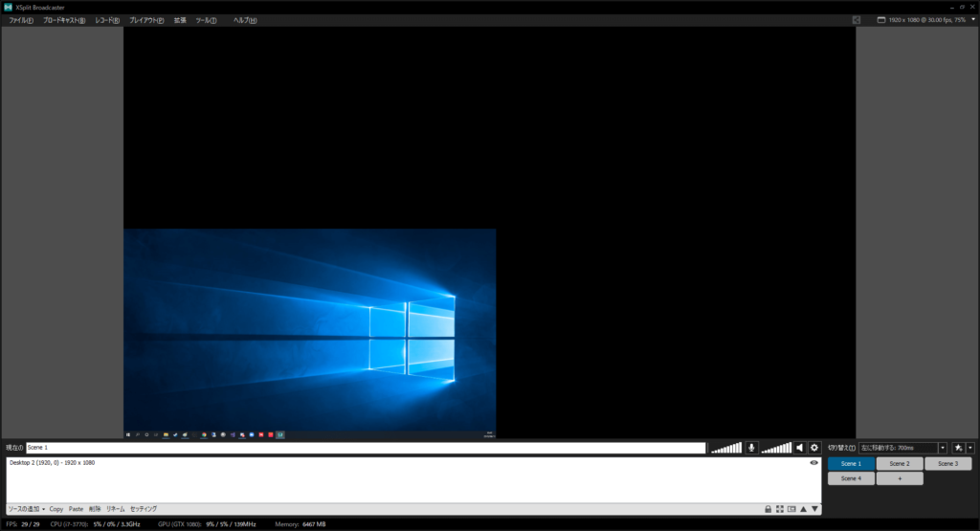Click 削除 to delete source
Viewport: 980px width, 531px height.
95,509
